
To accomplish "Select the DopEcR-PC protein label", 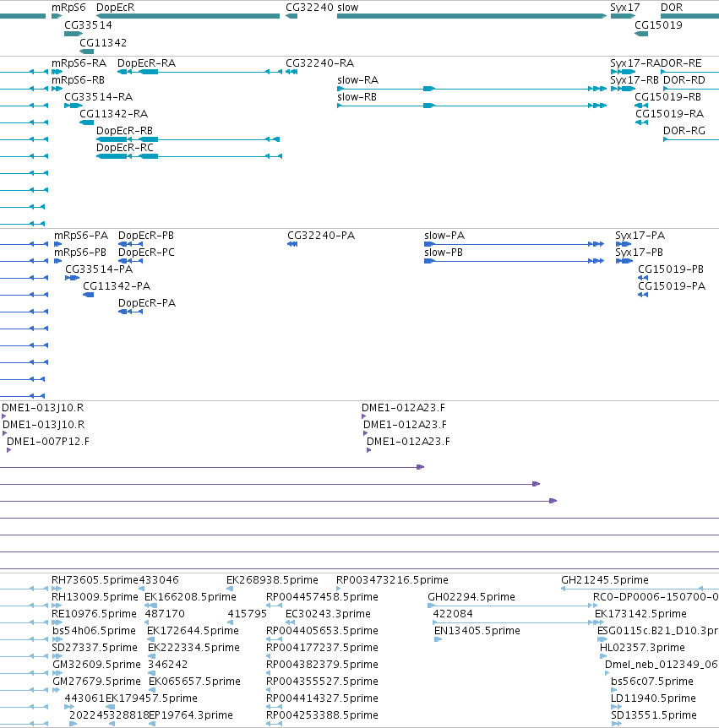I will click(x=146, y=253).
